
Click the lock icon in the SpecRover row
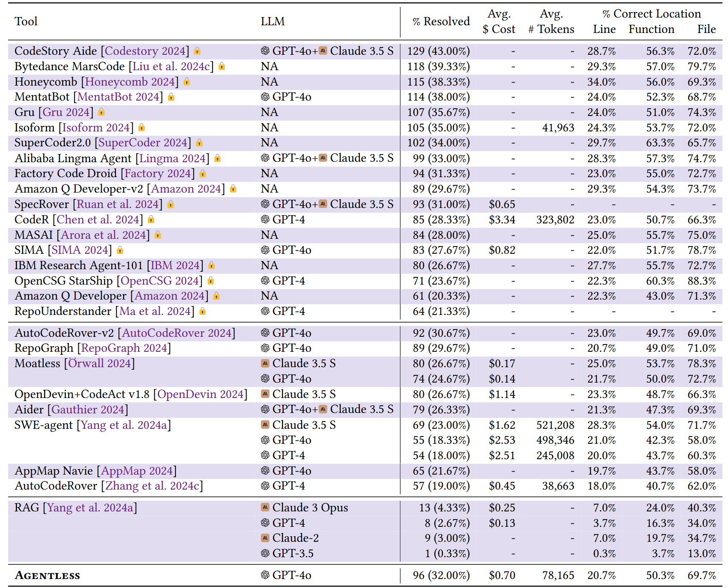point(171,204)
